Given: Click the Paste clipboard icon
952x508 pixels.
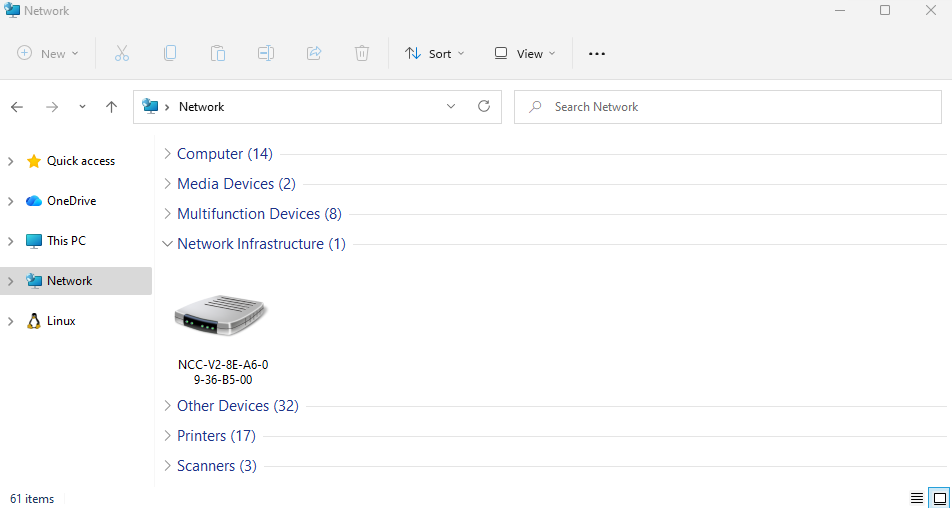Looking at the screenshot, I should (x=218, y=53).
